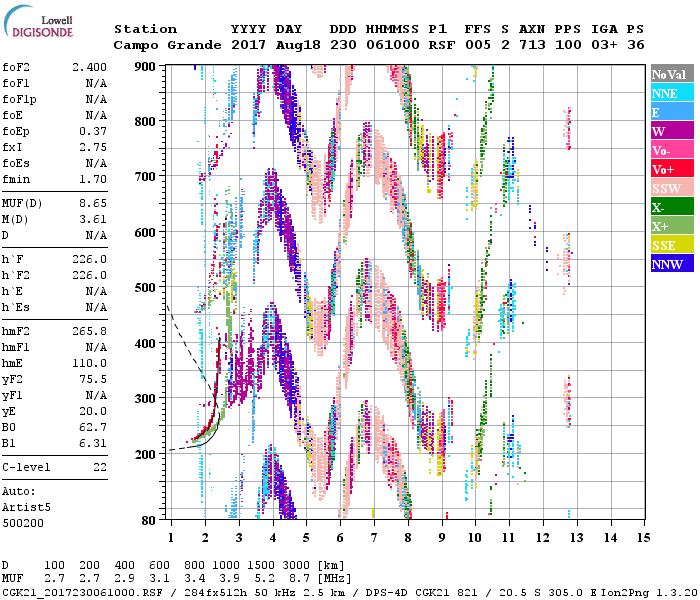Click the NNW dark blue legend swatch
This screenshot has width=700, height=600.
(670, 264)
